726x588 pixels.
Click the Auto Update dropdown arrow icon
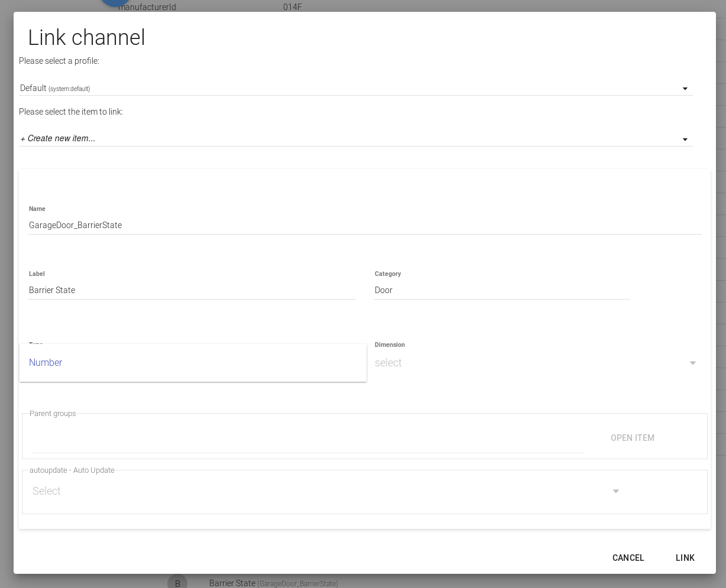tap(615, 491)
